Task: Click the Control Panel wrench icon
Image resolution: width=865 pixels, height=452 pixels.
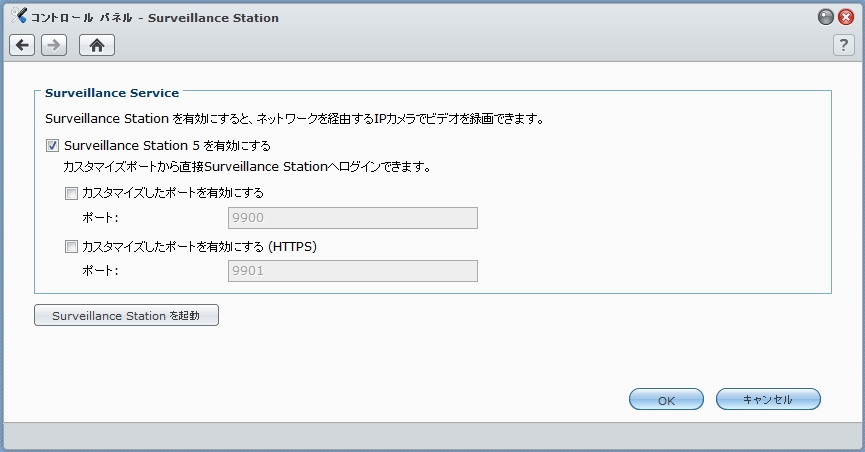Action: [x=19, y=17]
